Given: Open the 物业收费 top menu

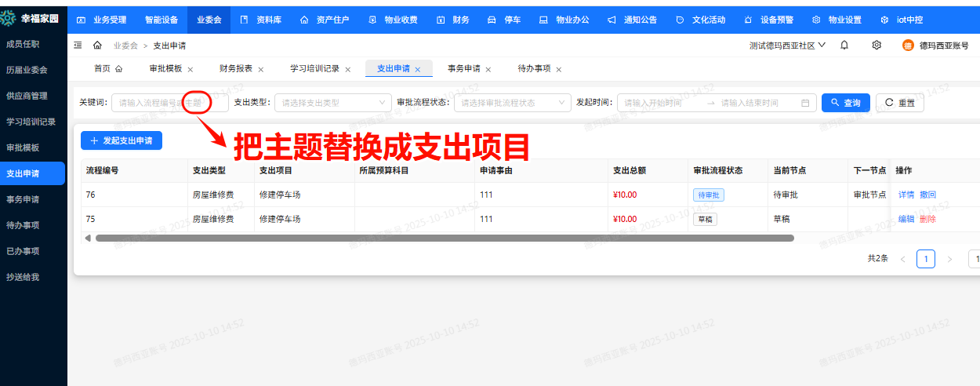Looking at the screenshot, I should 393,20.
